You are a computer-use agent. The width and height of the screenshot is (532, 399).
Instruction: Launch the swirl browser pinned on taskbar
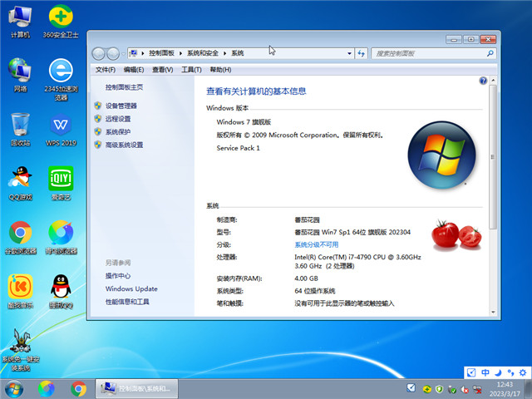(47, 389)
